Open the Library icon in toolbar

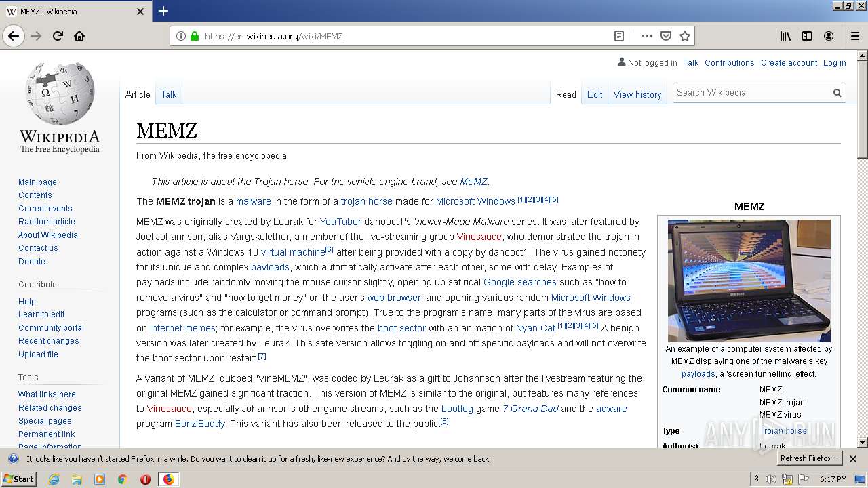[785, 36]
